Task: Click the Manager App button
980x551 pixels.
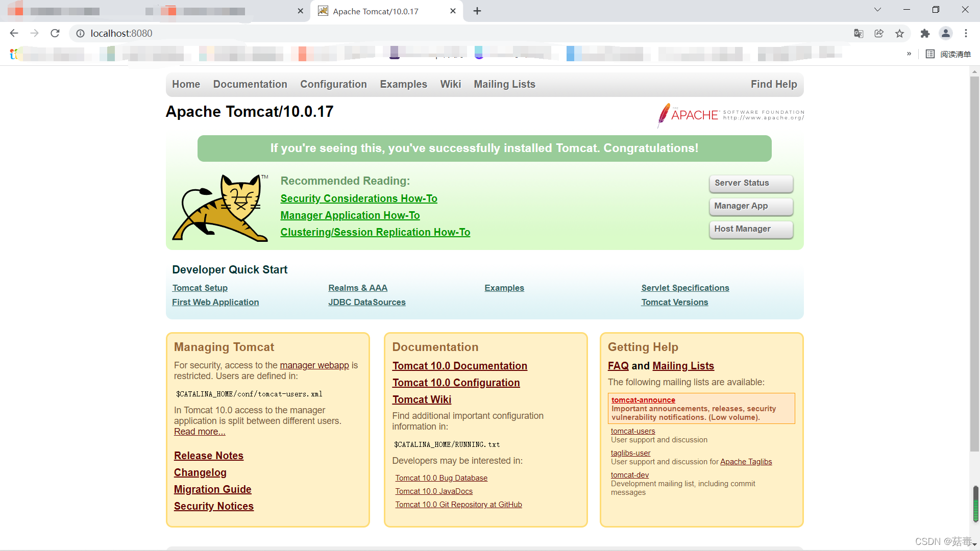Action: [x=751, y=206]
